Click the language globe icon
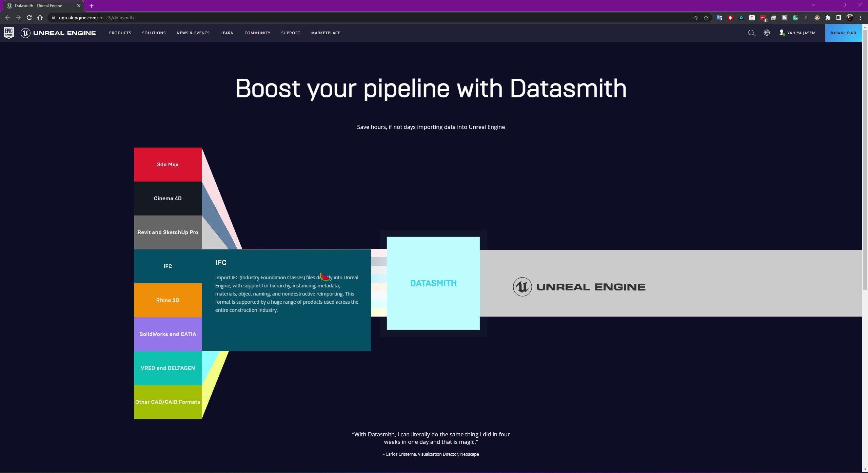This screenshot has height=473, width=868. [x=767, y=33]
